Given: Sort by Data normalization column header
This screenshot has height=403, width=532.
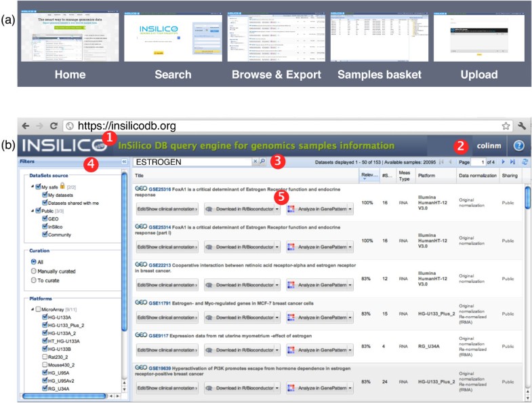Looking at the screenshot, I should [x=478, y=176].
